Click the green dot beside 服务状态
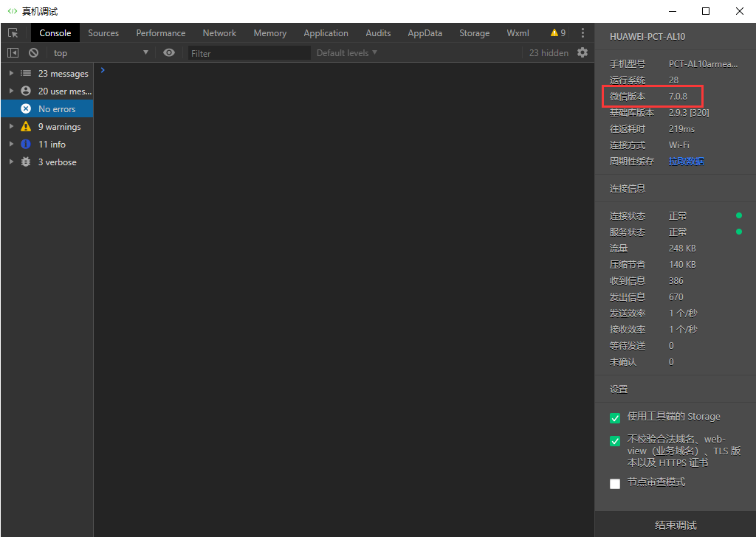Image resolution: width=756 pixels, height=537 pixels. pos(738,232)
